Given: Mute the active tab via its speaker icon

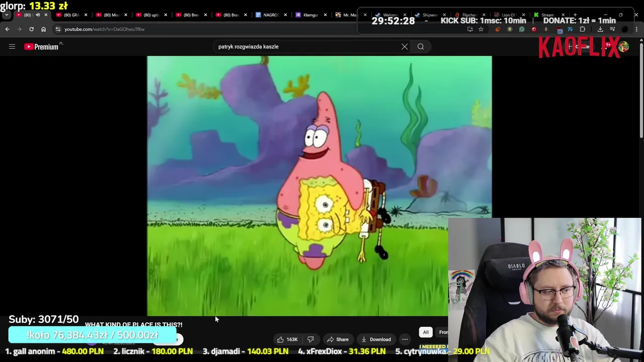Looking at the screenshot, I should (x=37, y=15).
